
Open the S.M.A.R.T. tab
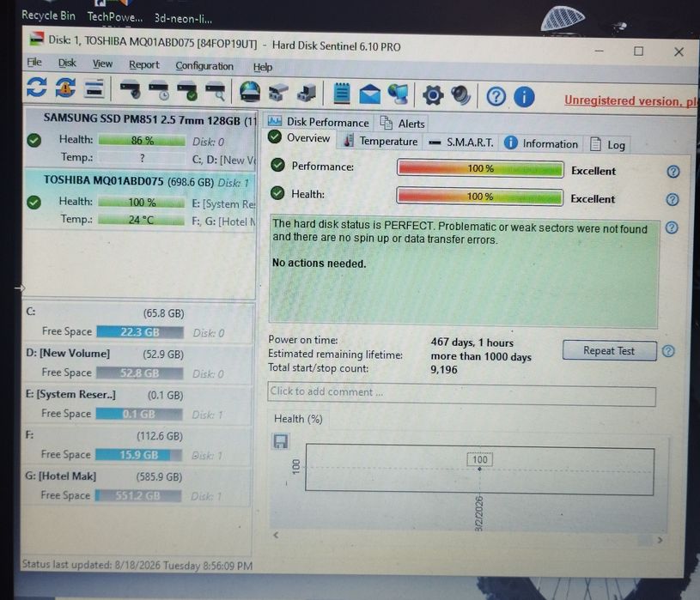pyautogui.click(x=461, y=142)
